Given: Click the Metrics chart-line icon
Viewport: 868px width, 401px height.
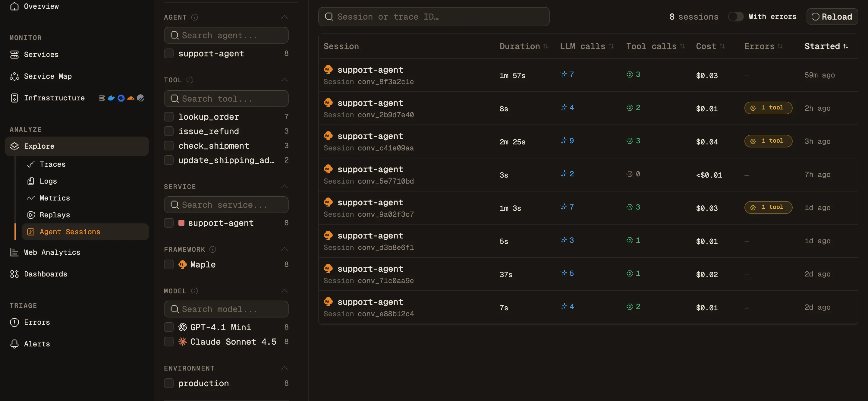Looking at the screenshot, I should click(31, 198).
